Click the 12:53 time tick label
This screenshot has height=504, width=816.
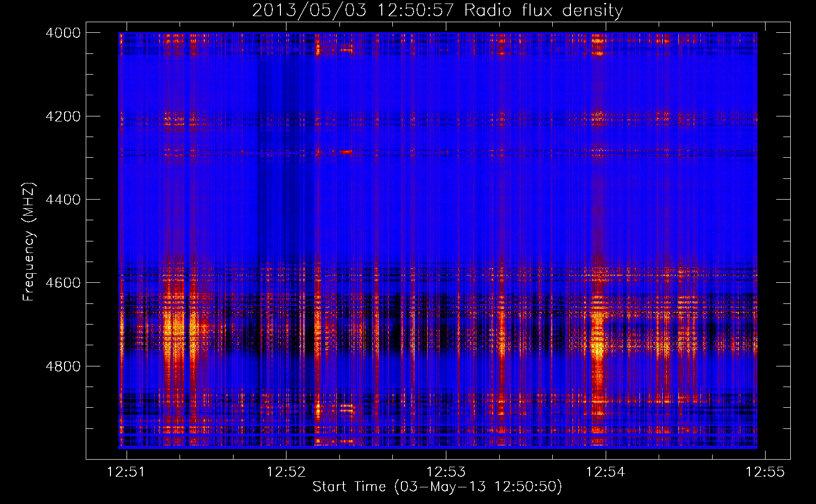[446, 472]
